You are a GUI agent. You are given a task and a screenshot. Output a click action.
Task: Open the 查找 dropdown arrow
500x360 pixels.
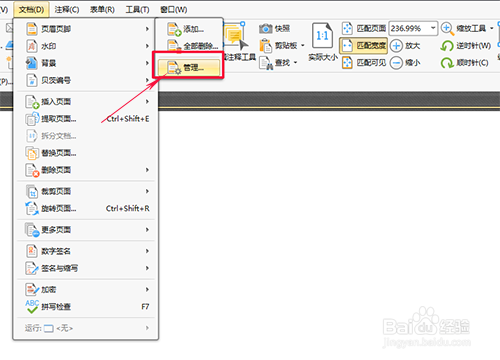point(295,63)
